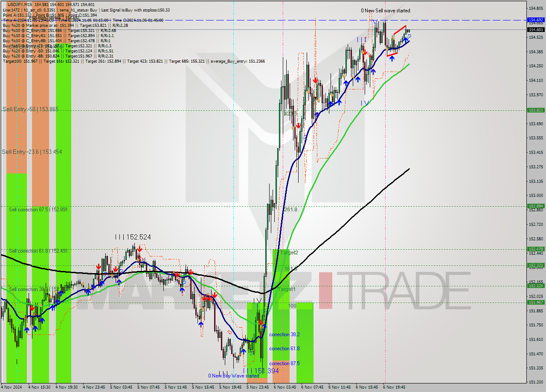Image resolution: width=546 pixels, height=392 pixels.
Task: Click the '5 Nov 19:45' time label
Action: [x=230, y=387]
